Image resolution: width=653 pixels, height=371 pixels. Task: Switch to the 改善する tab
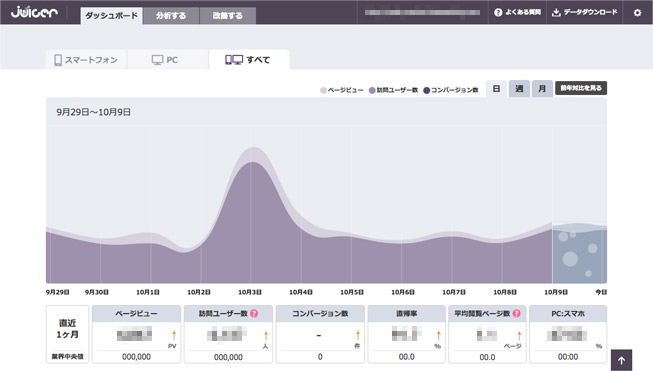tap(227, 16)
